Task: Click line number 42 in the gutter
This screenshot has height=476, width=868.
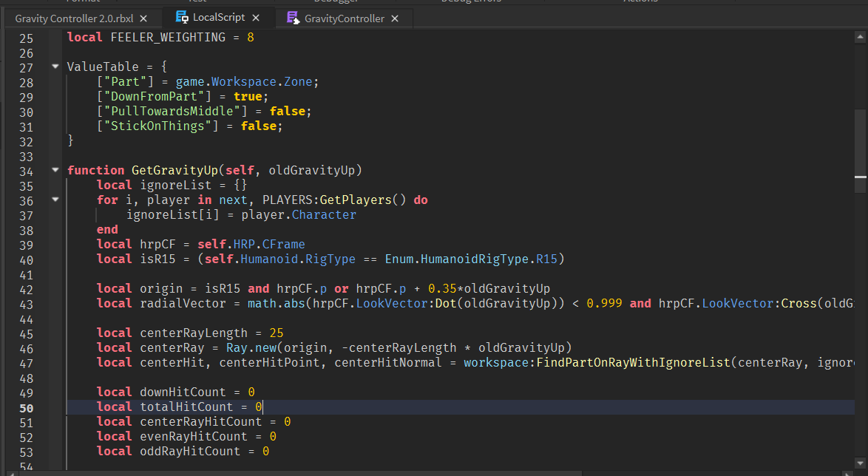Action: coord(26,289)
